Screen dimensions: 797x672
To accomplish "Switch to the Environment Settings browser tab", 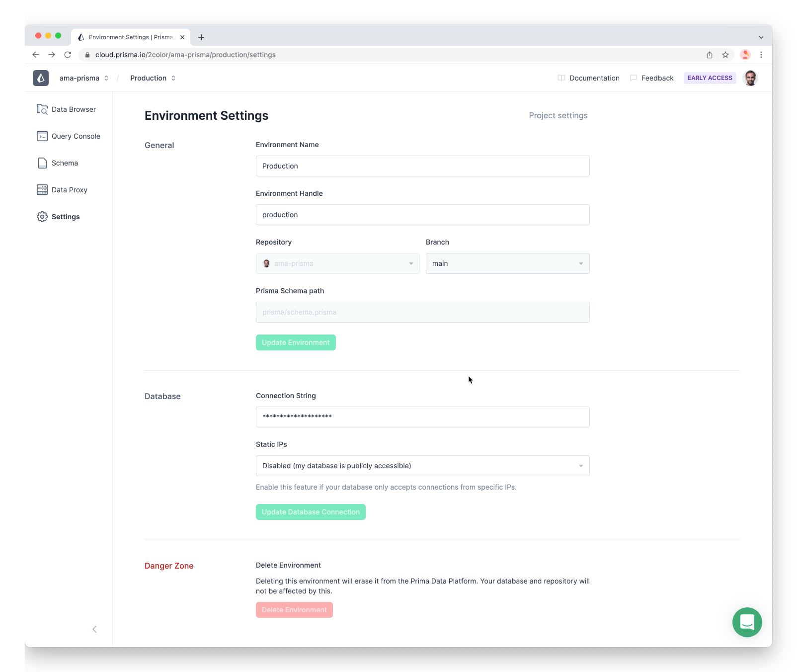I will 127,37.
